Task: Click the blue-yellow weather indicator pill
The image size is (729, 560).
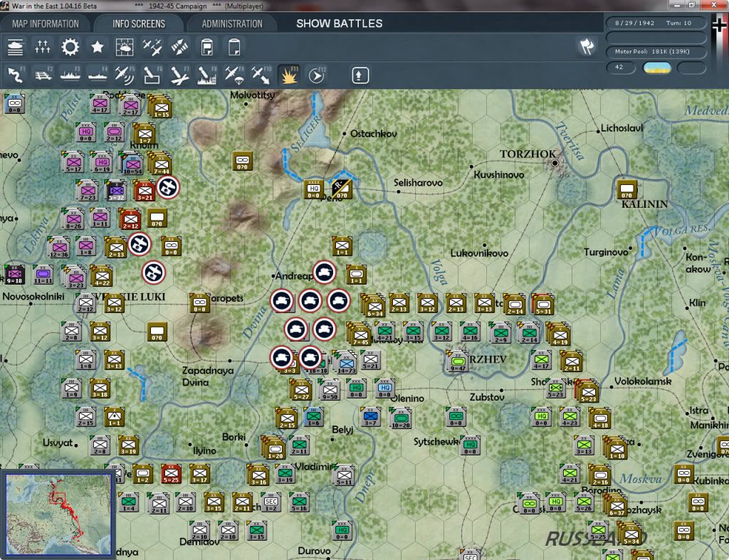Action: tap(656, 68)
